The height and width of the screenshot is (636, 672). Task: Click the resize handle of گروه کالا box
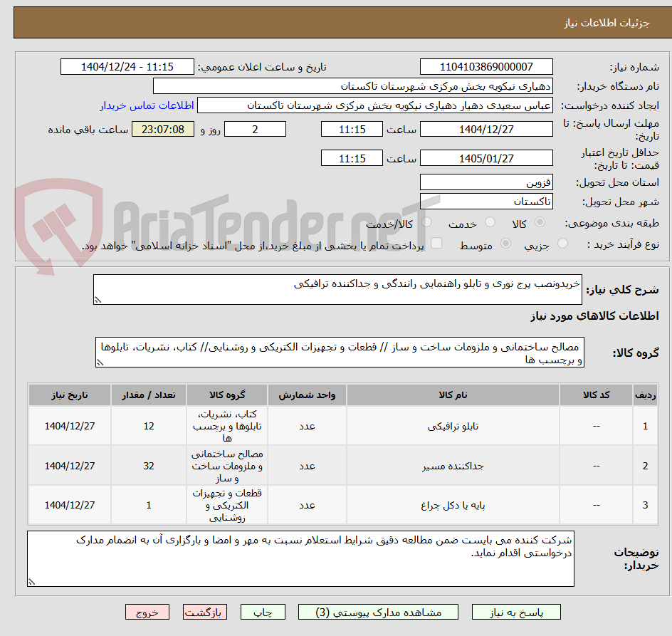pyautogui.click(x=100, y=363)
